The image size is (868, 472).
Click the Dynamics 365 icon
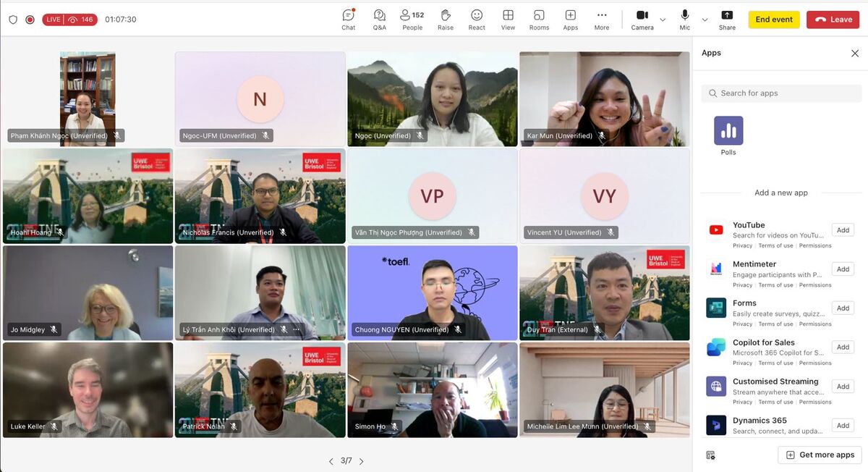716,425
